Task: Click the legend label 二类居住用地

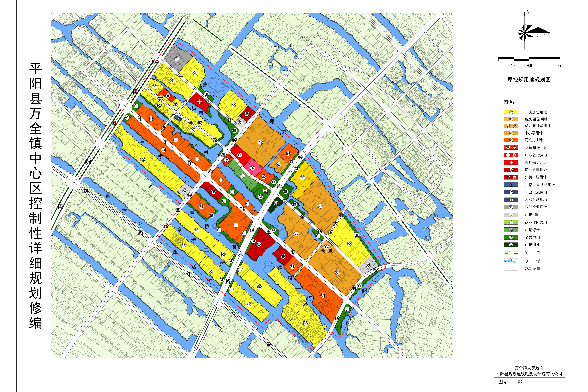Action: pyautogui.click(x=536, y=112)
